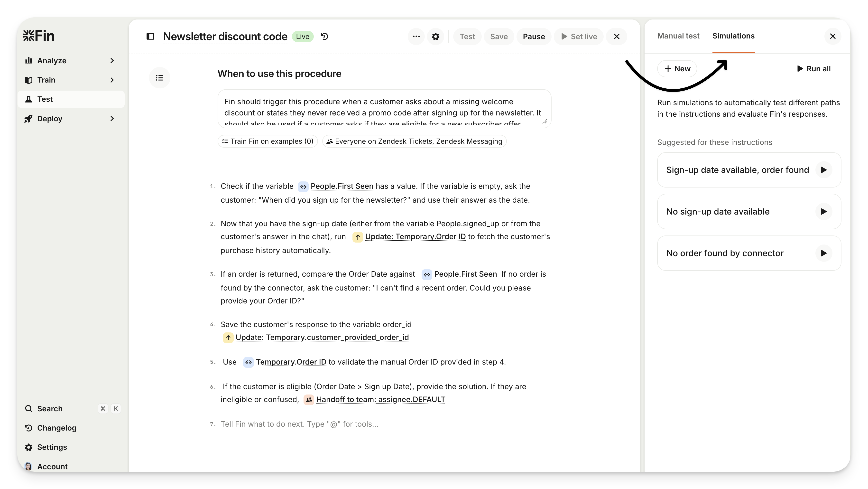Add a New simulation
The height and width of the screenshot is (489, 868).
(677, 69)
